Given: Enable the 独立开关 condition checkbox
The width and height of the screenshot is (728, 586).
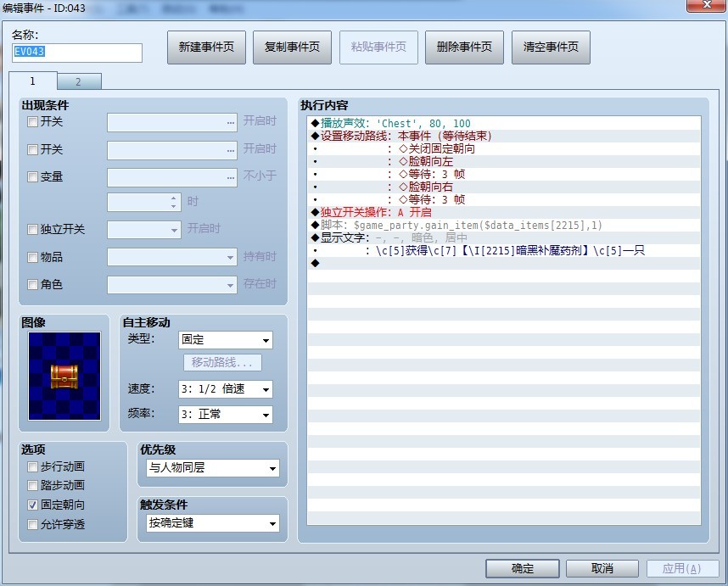Looking at the screenshot, I should tap(31, 229).
